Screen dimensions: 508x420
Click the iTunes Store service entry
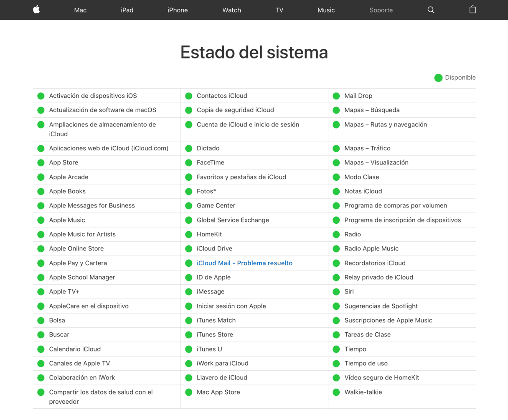point(215,334)
